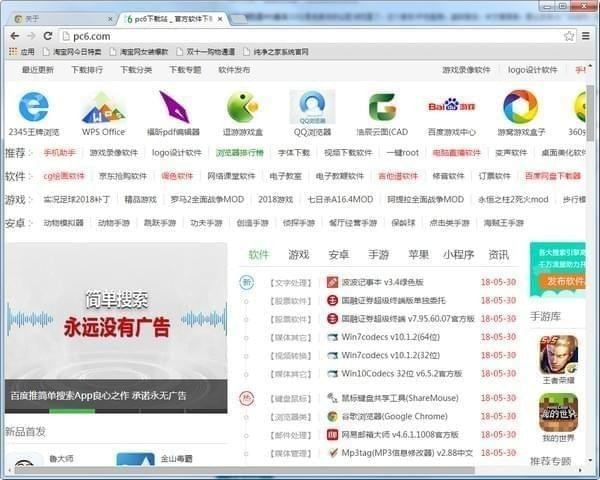
Task: Select the 小程序 category tab
Action: (x=458, y=255)
